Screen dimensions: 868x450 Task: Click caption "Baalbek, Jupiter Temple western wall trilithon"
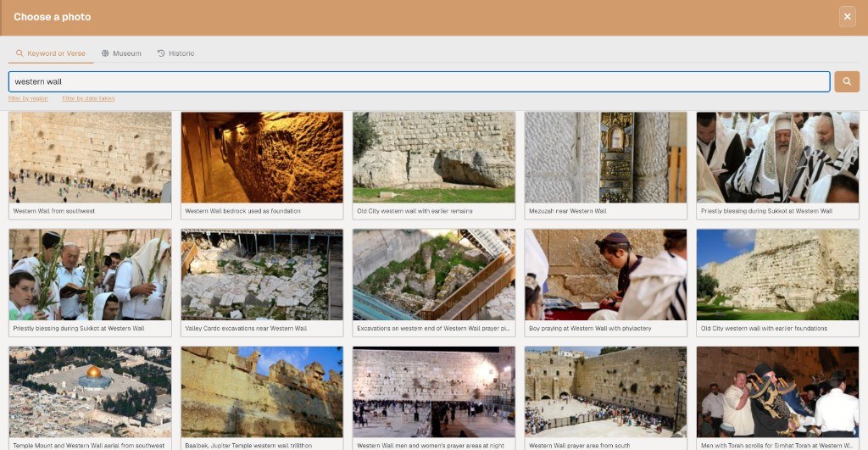(x=248, y=446)
